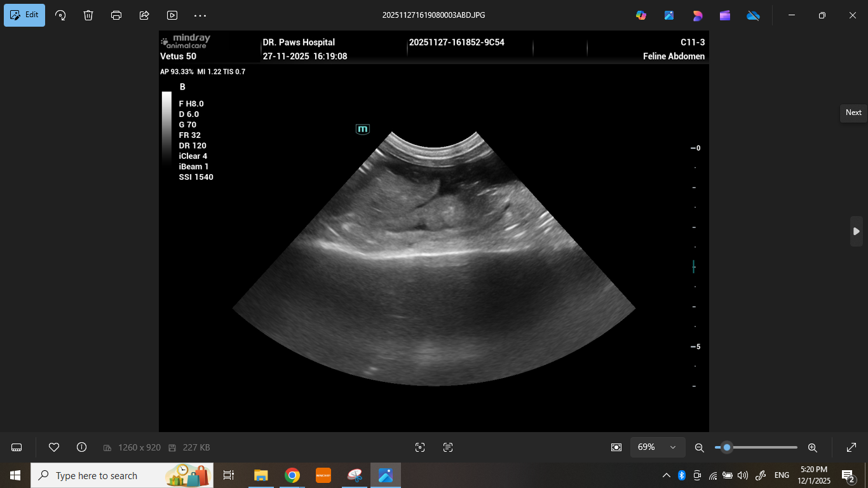Rotate the ultrasound image
868x488 pixels.
tap(60, 15)
